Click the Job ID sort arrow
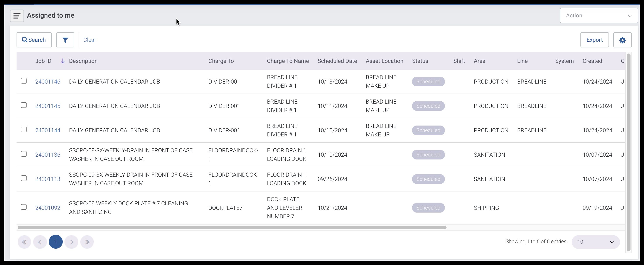 point(63,61)
